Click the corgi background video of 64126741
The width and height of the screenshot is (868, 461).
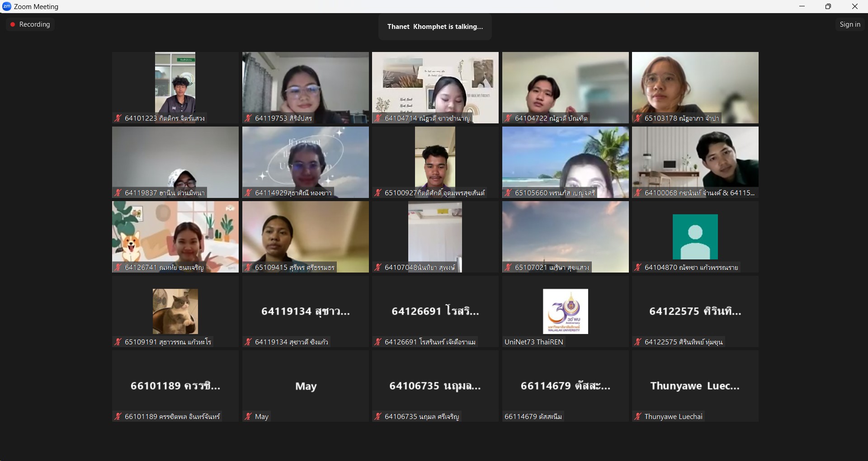(x=175, y=236)
